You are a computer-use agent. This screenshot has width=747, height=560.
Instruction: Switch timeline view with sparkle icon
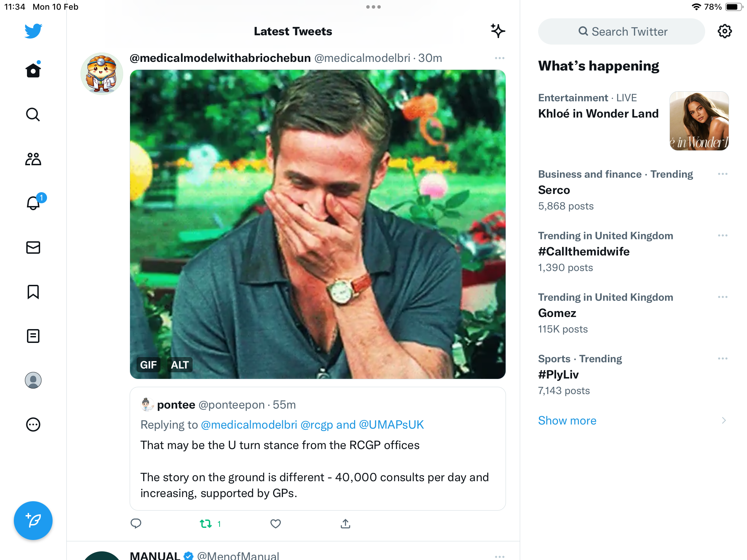pos(498,31)
